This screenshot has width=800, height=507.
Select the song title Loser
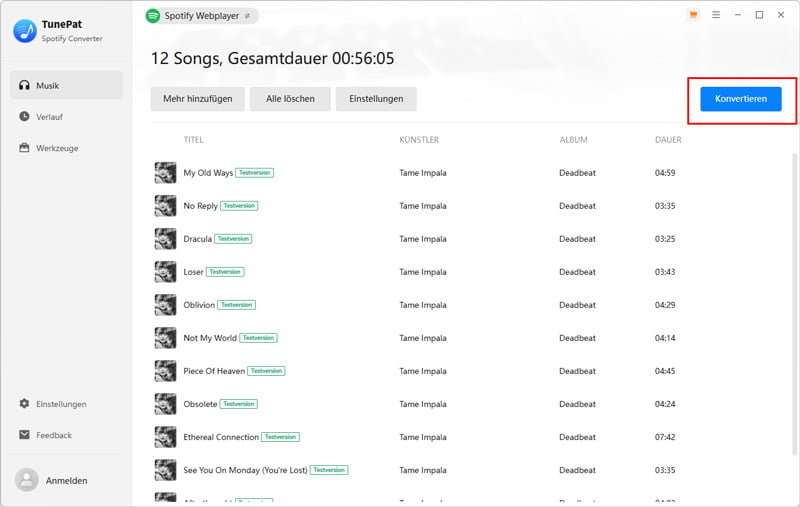(x=193, y=272)
